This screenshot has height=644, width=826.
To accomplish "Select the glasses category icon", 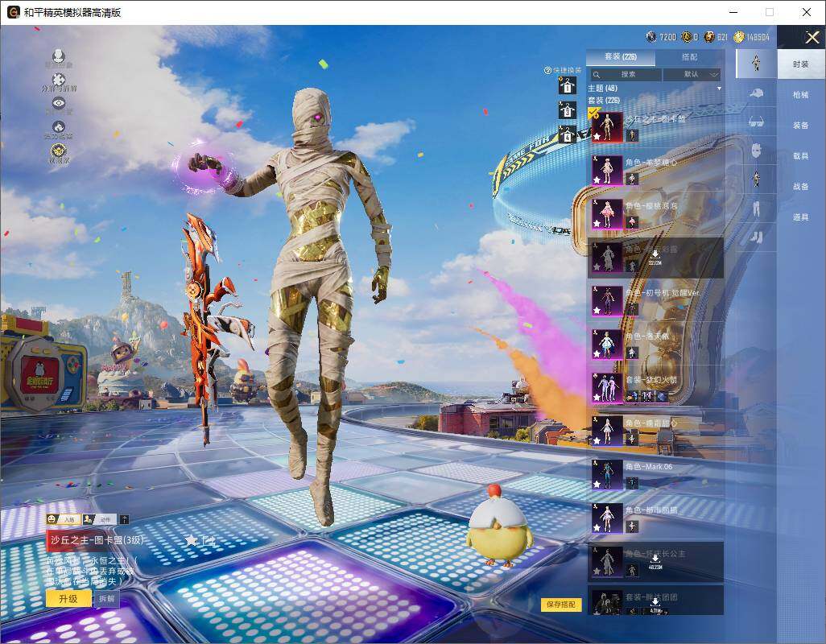I will 757,122.
